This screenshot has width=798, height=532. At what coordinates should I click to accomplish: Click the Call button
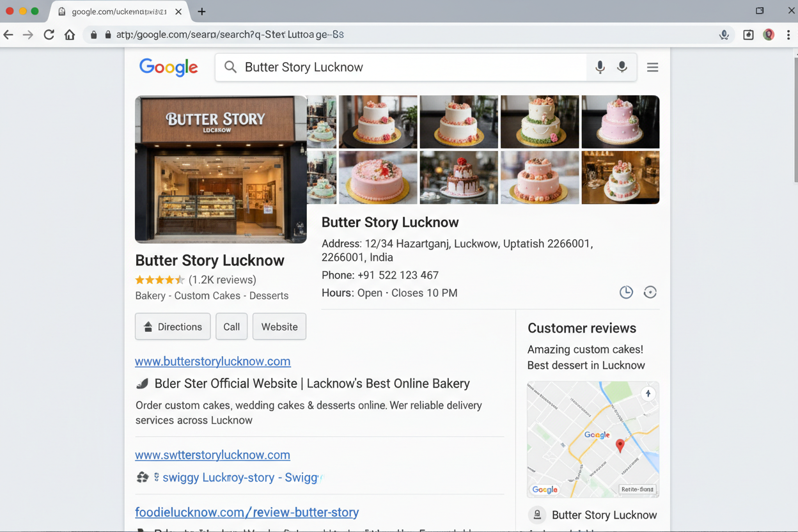coord(231,326)
